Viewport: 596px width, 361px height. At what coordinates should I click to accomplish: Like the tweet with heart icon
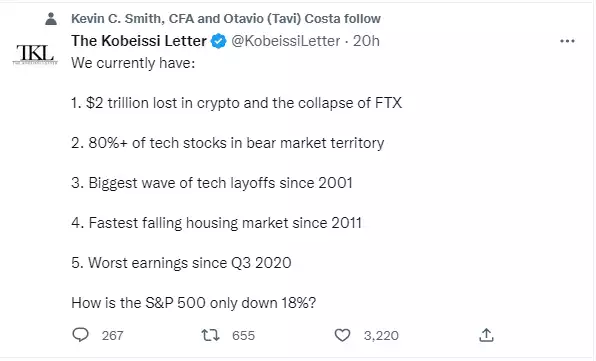342,335
